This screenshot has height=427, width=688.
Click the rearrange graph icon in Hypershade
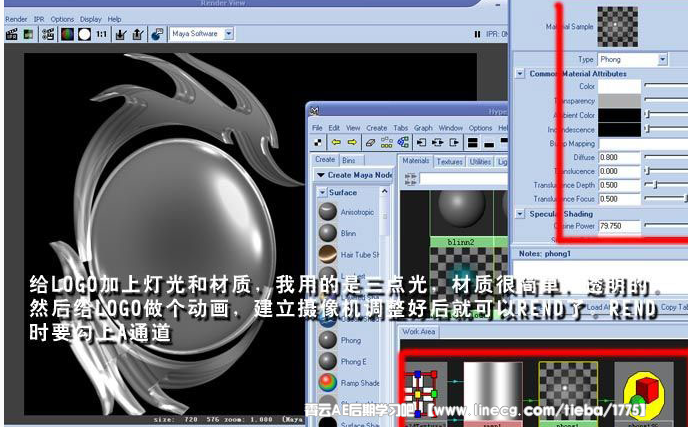coord(387,142)
